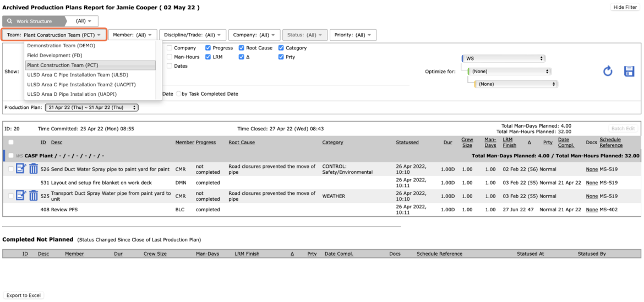Click the CONTROL: Safety/Environmental category cell
This screenshot has width=644, height=302.
[x=347, y=169]
